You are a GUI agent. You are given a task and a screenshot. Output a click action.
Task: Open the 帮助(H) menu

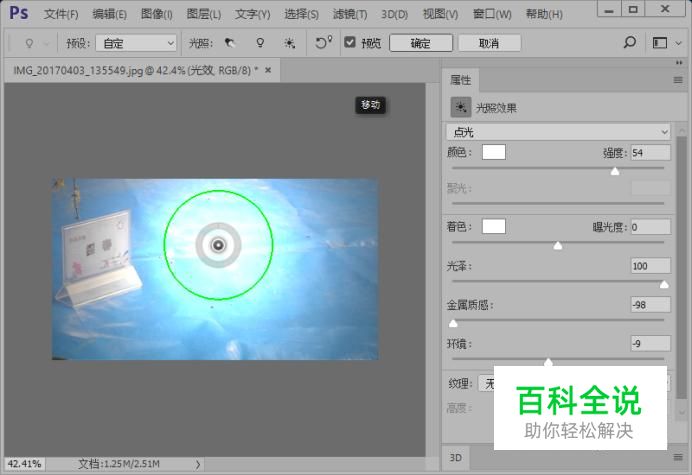[544, 14]
